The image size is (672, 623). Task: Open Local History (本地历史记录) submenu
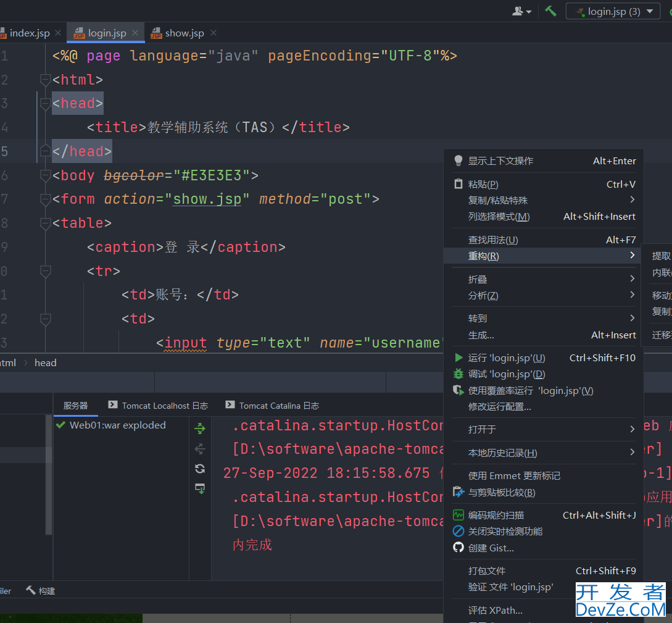(544, 453)
